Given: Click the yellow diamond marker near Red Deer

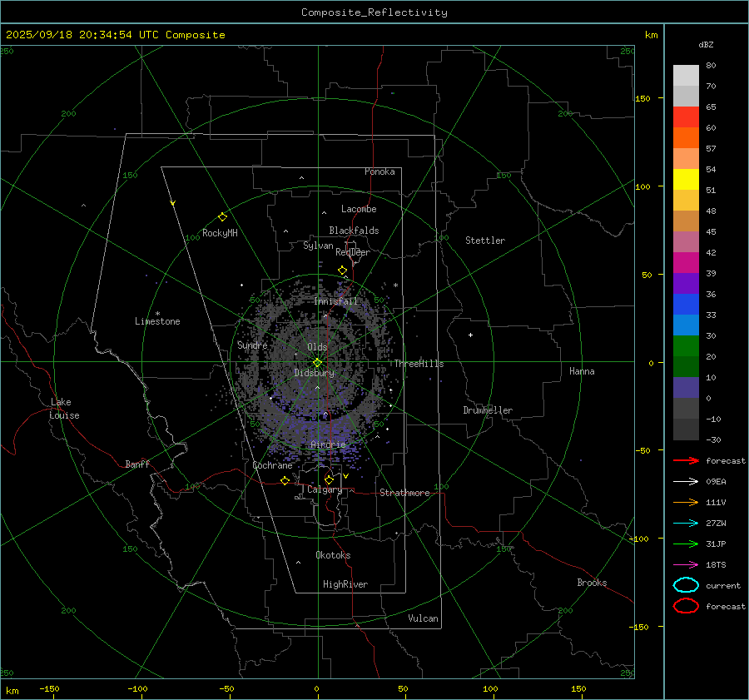Looking at the screenshot, I should pyautogui.click(x=342, y=271).
